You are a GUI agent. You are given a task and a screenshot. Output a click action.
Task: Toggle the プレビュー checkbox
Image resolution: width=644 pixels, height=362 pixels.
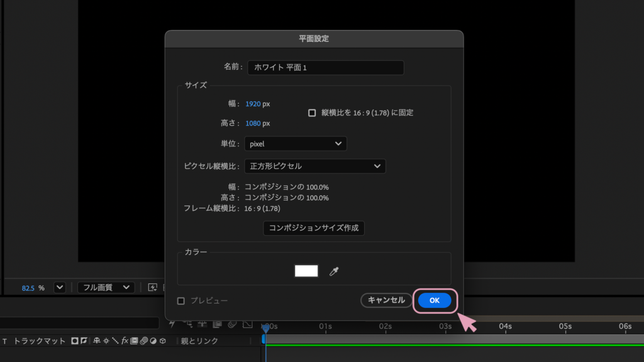point(180,301)
